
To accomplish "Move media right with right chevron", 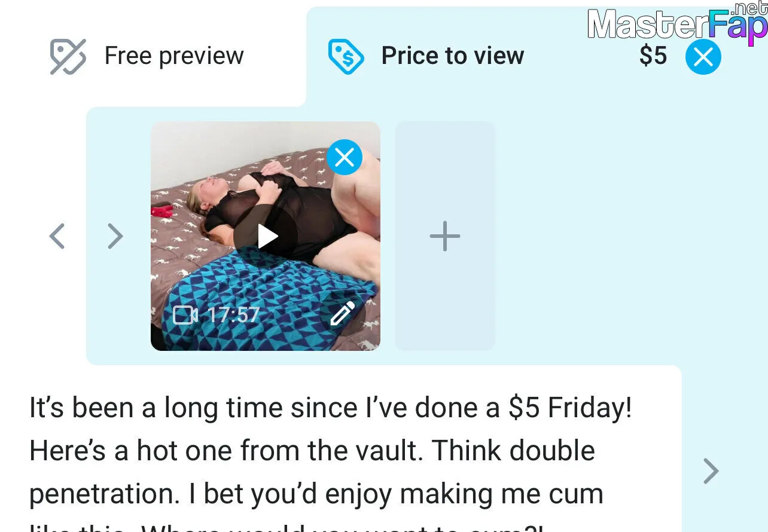I will 115,236.
